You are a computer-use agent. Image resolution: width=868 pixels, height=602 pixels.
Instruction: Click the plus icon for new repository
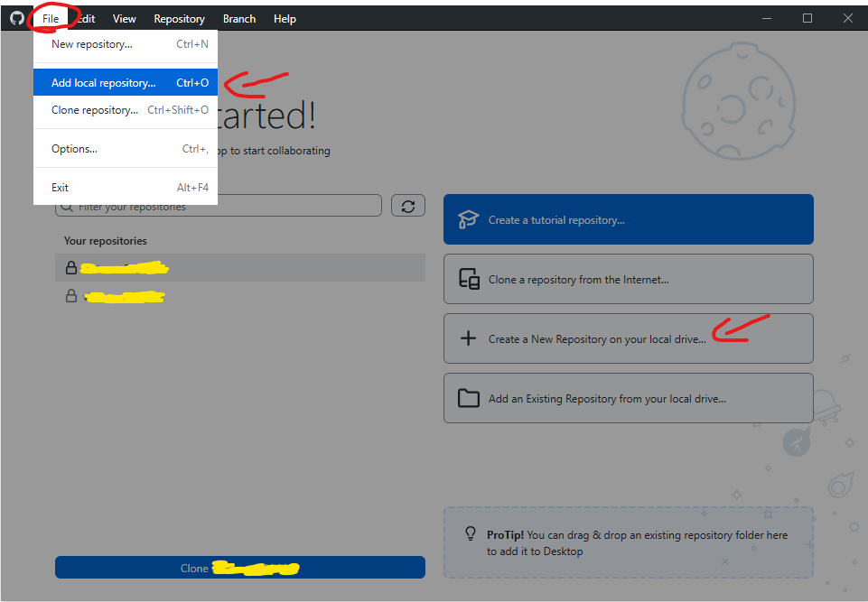point(468,338)
